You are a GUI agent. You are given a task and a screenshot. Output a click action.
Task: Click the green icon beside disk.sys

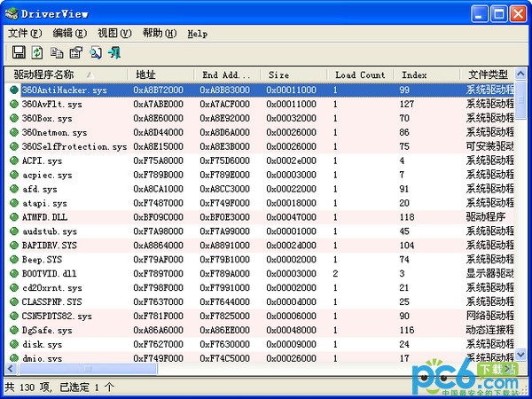14,344
